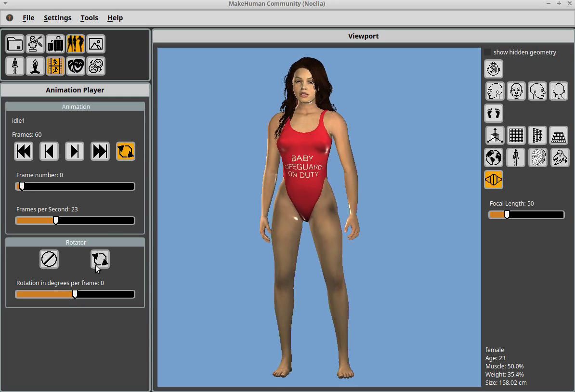Toggle the orange animation loop button
The height and width of the screenshot is (392, 575).
tap(125, 151)
